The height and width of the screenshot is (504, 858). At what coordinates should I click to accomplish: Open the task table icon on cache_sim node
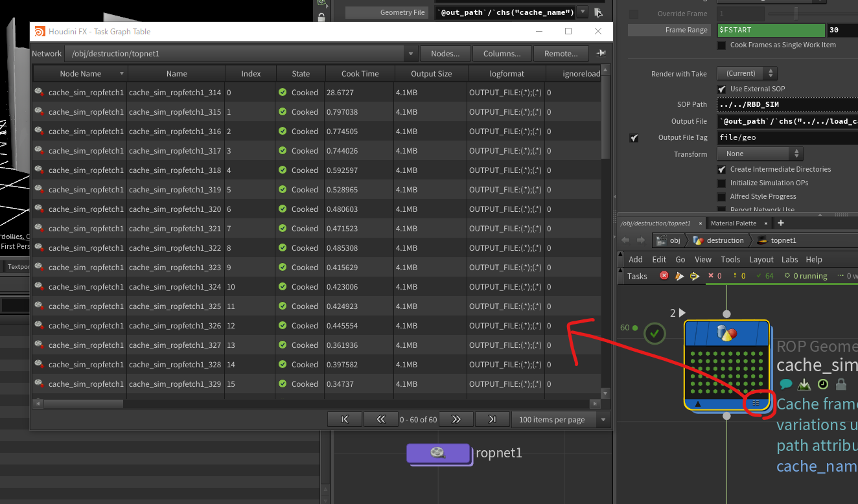coord(756,403)
